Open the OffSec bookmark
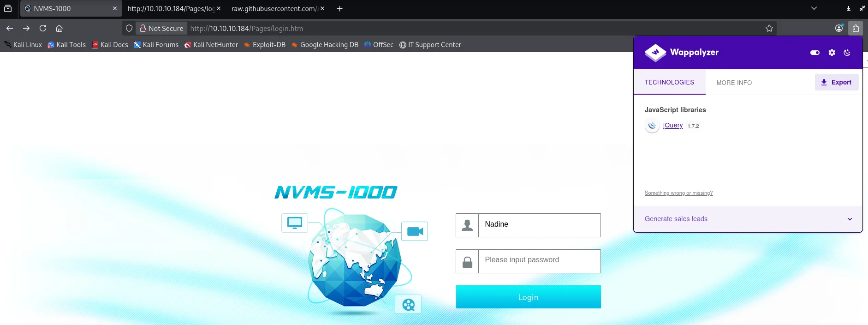The height and width of the screenshot is (325, 868). (x=379, y=45)
